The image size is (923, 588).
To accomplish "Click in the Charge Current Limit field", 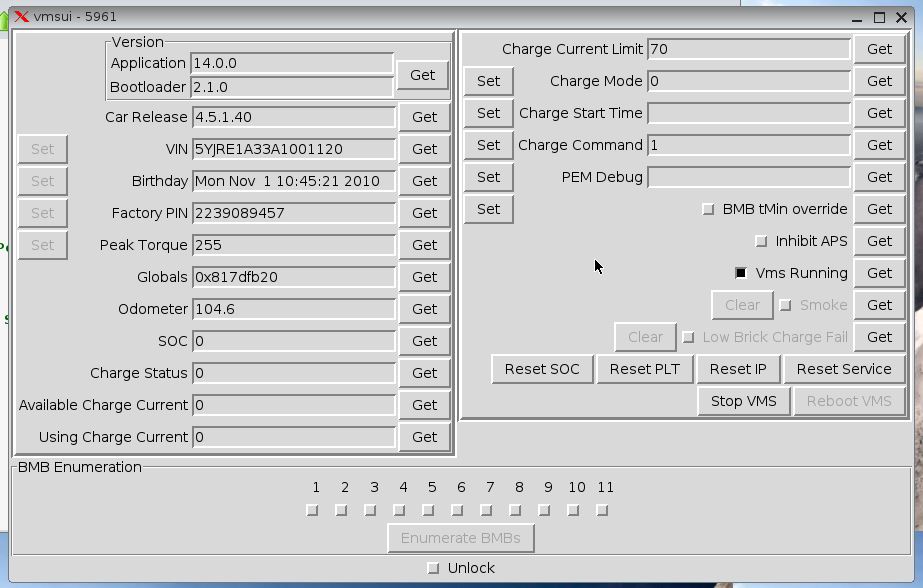I will 749,49.
